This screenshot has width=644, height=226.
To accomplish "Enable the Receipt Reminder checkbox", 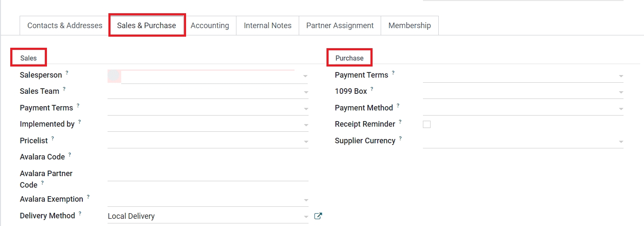I will click(x=427, y=125).
